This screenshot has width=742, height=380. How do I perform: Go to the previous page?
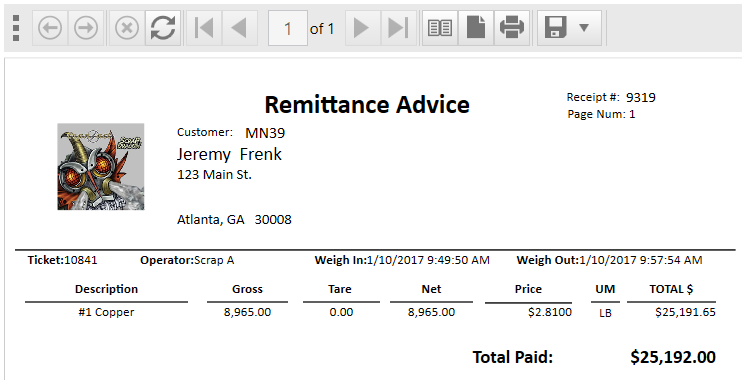pyautogui.click(x=239, y=28)
